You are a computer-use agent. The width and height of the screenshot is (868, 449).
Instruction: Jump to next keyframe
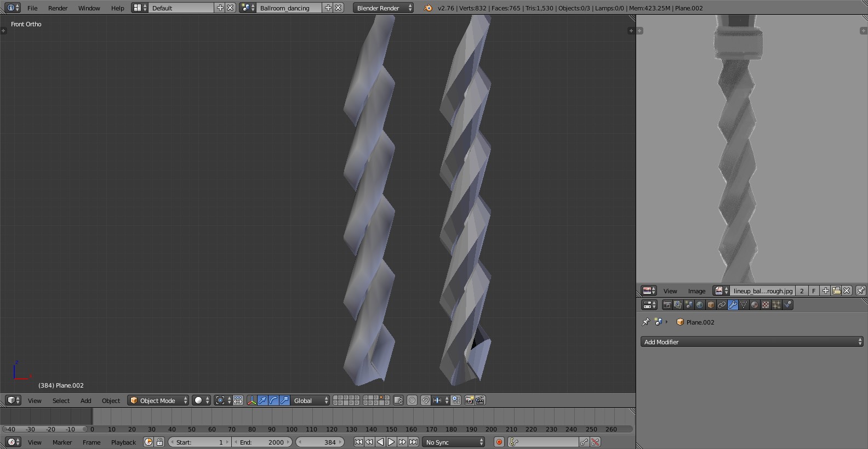[x=402, y=442]
